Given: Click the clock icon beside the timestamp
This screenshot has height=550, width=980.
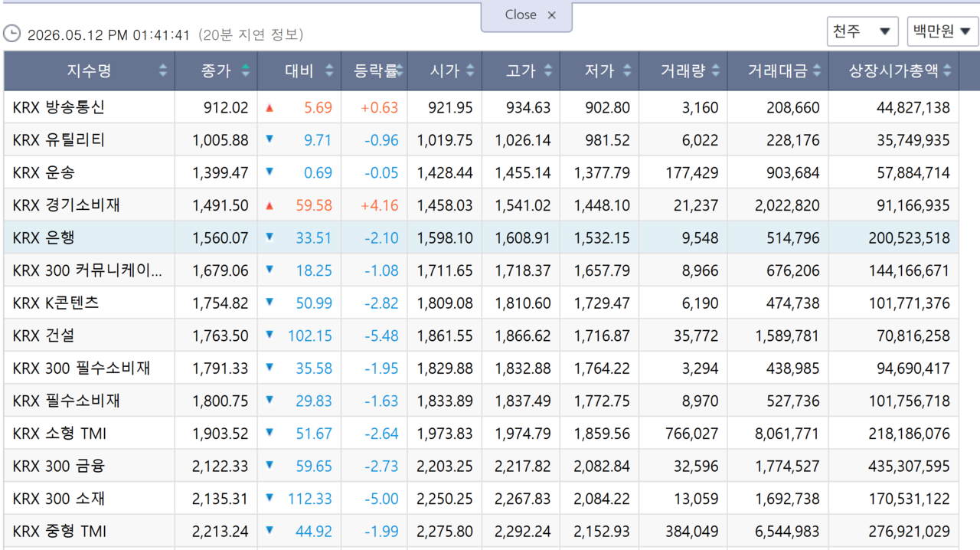Looking at the screenshot, I should tap(11, 34).
